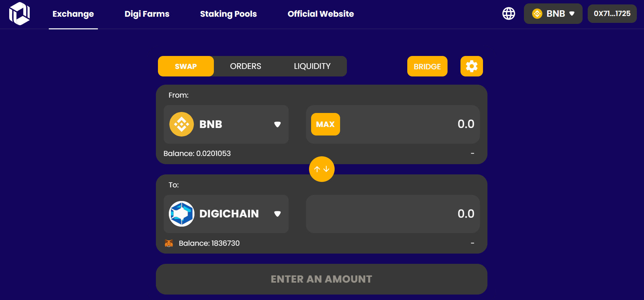Select the SWAP tab
This screenshot has width=644, height=300.
186,66
